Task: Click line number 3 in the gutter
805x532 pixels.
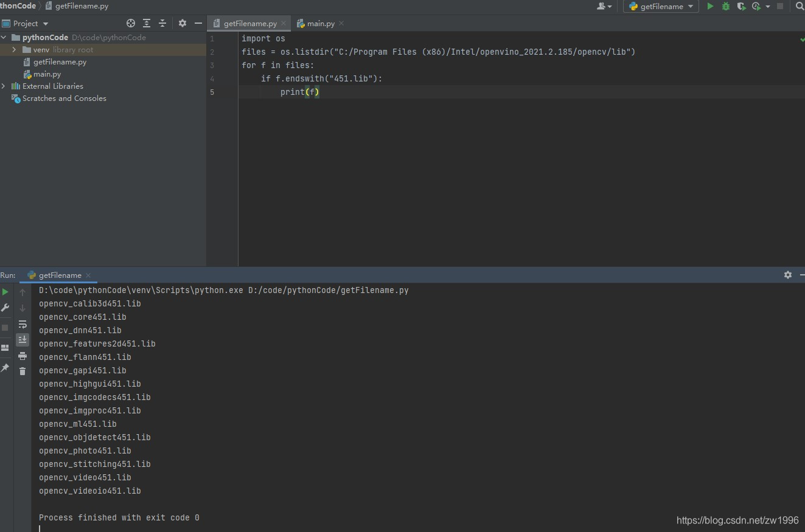Action: [x=212, y=65]
